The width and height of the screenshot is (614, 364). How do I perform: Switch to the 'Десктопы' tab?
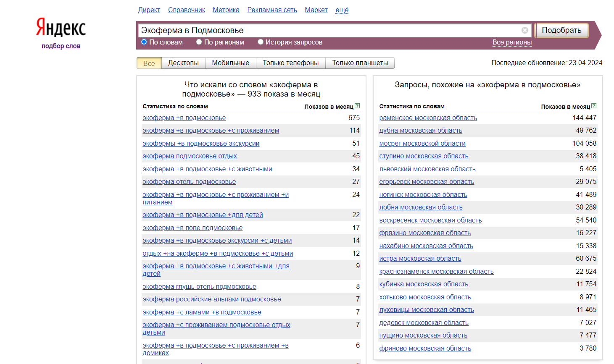[183, 63]
